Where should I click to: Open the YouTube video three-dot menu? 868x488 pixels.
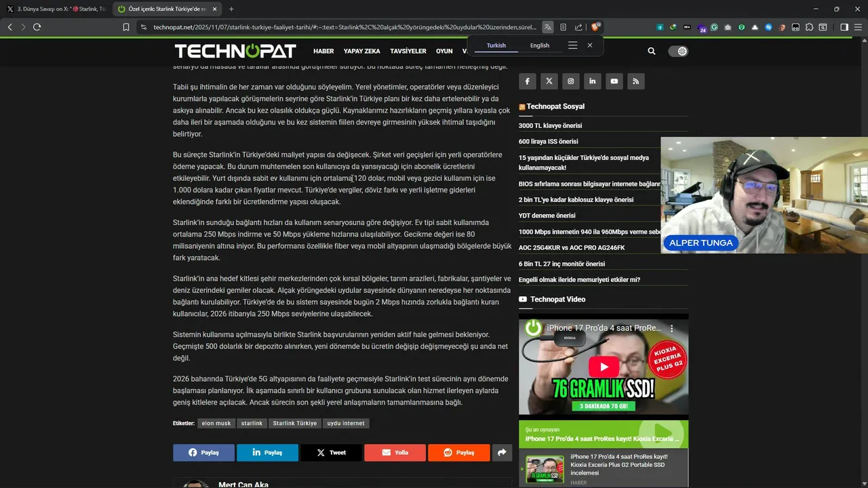672,328
